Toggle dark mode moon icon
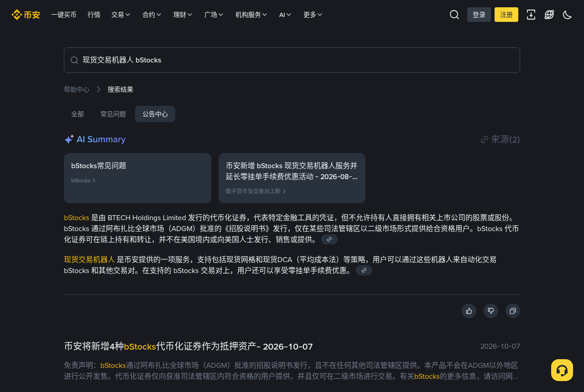Image resolution: width=584 pixels, height=392 pixels. click(568, 15)
